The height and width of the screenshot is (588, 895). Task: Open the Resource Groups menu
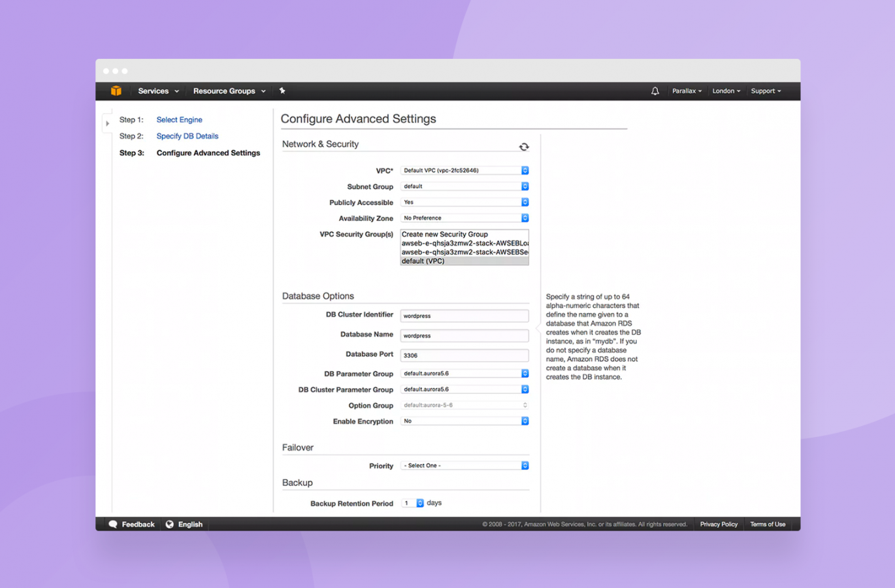pos(229,91)
